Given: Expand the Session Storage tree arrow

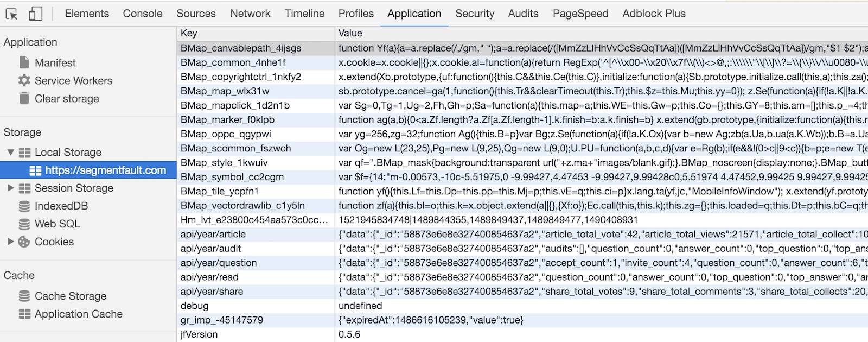Looking at the screenshot, I should (10, 188).
